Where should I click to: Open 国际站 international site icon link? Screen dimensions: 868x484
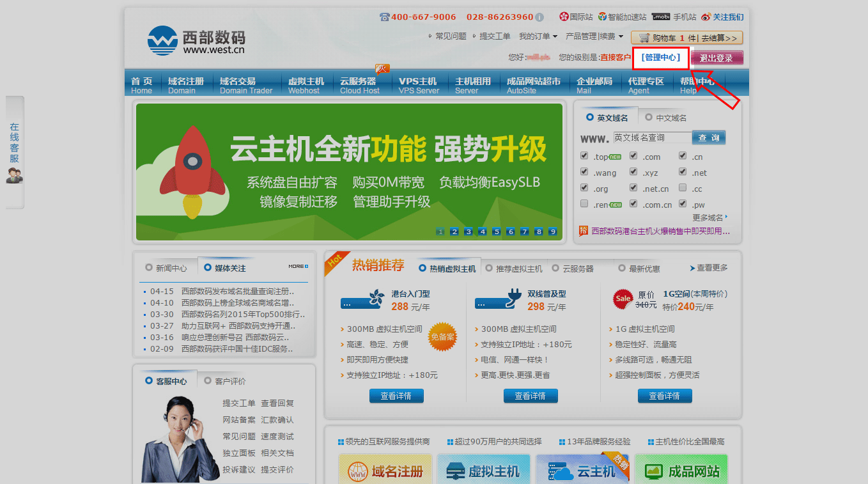[x=564, y=17]
